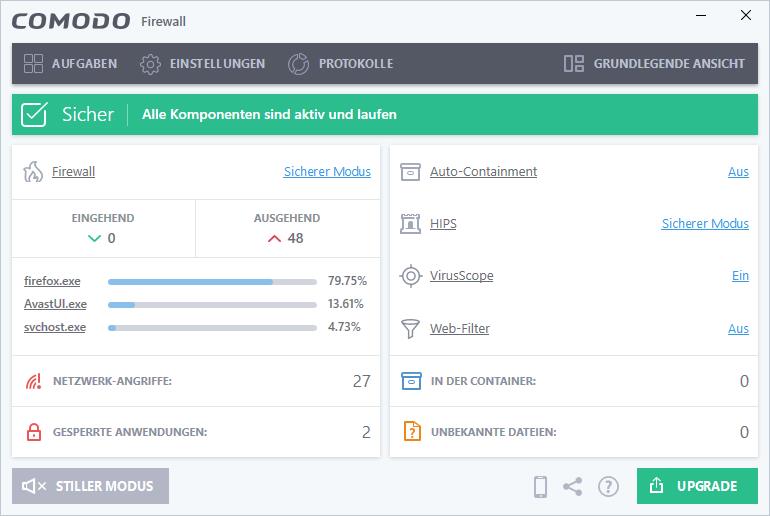
Task: Open HIPS mode dropdown 'Sicherer Modus'
Action: coord(705,224)
